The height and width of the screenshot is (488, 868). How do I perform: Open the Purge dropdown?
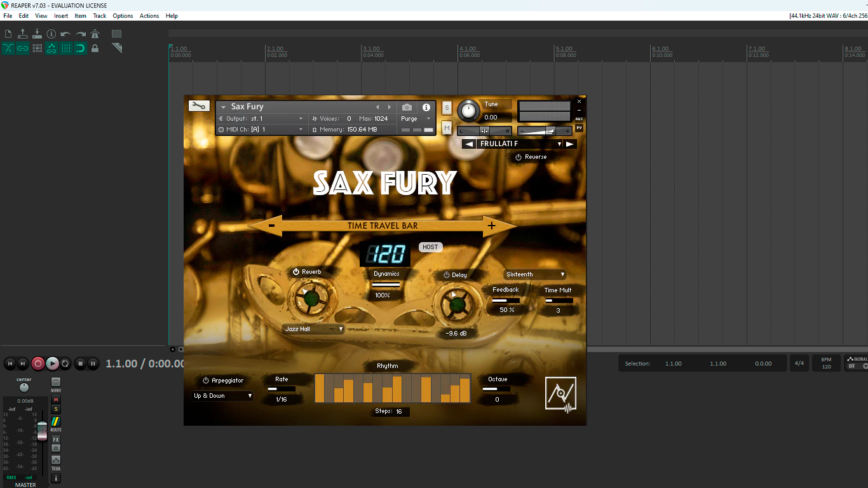[x=416, y=119]
